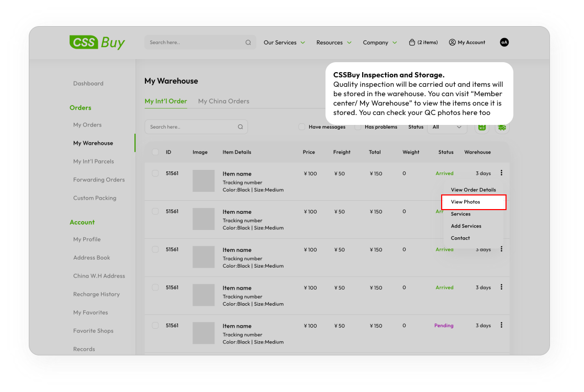Open Address Book in sidebar

coord(92,258)
